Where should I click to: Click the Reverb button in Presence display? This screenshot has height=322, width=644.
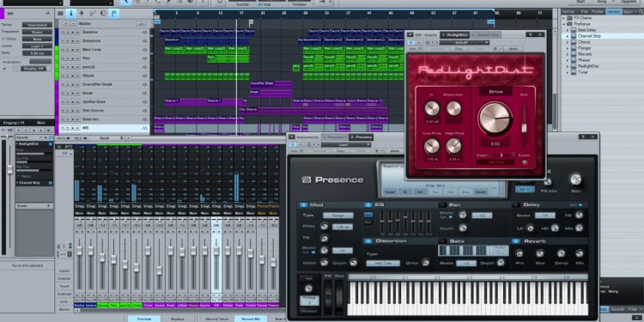pyautogui.click(x=480, y=191)
